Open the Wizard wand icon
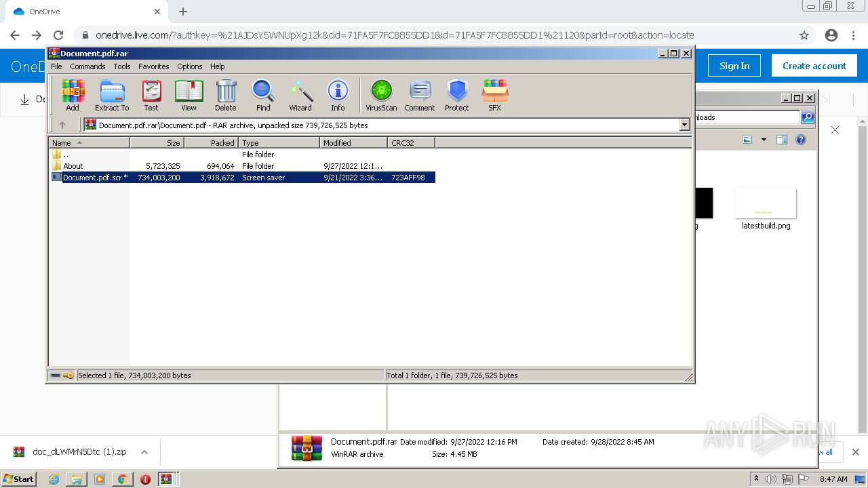 coord(300,95)
